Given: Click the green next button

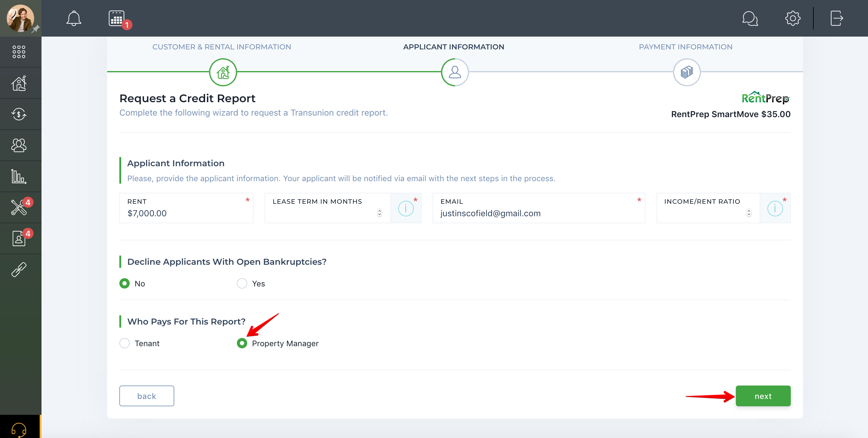Looking at the screenshot, I should pos(763,396).
